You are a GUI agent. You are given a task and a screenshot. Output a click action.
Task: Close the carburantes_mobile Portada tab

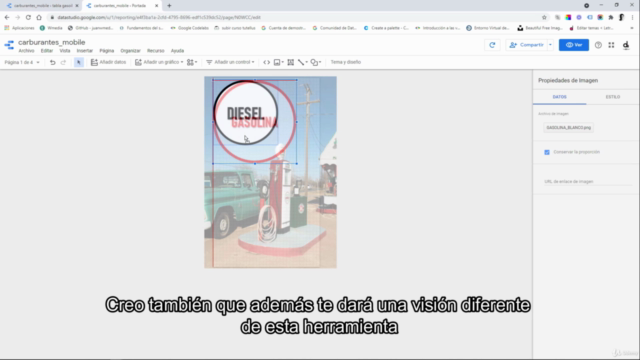click(156, 6)
